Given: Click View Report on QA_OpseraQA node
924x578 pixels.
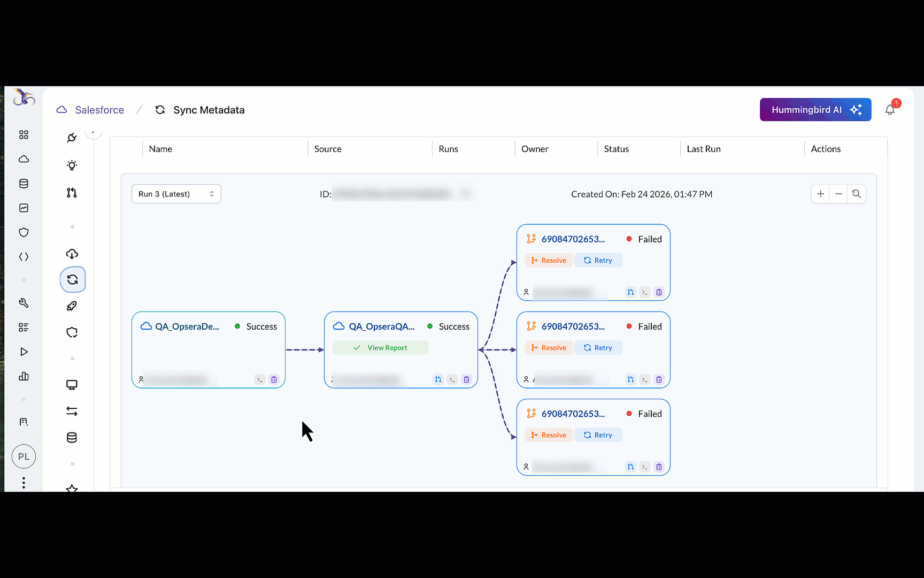Looking at the screenshot, I should 380,348.
